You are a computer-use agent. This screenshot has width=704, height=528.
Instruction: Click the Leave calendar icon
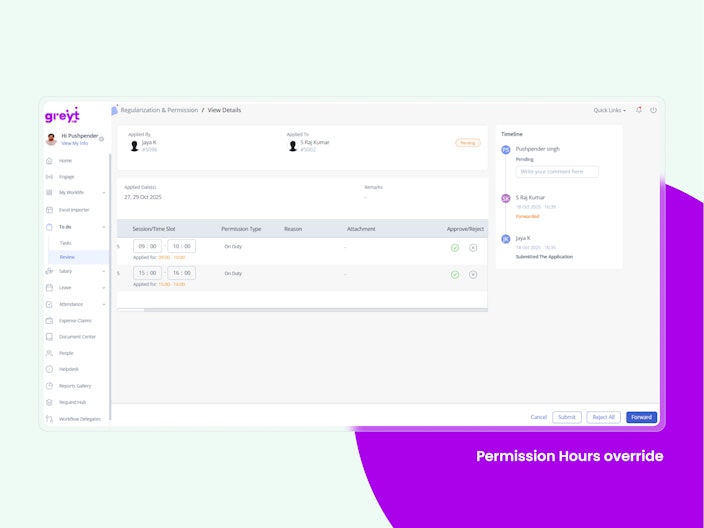pos(49,287)
